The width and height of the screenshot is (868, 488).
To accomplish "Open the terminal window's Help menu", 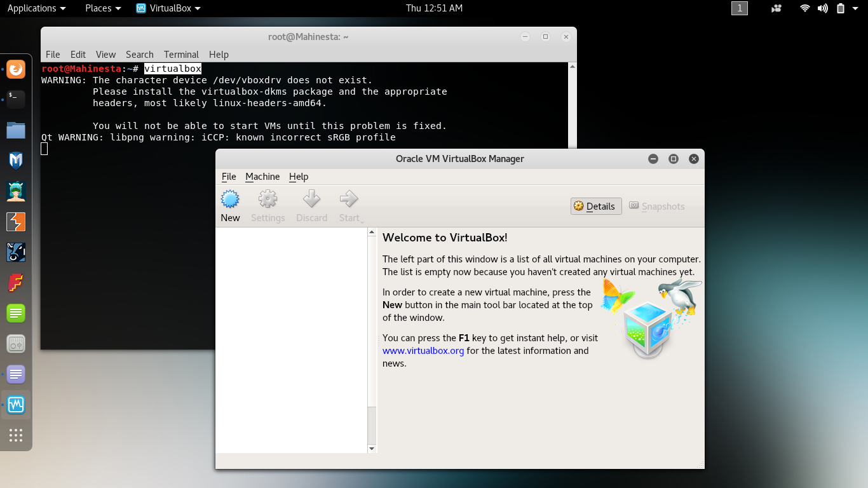I will pos(219,55).
